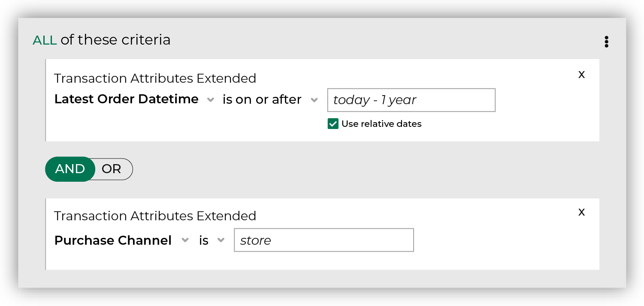Open the three-dot options menu
Screen dimensions: 644x306
click(606, 42)
